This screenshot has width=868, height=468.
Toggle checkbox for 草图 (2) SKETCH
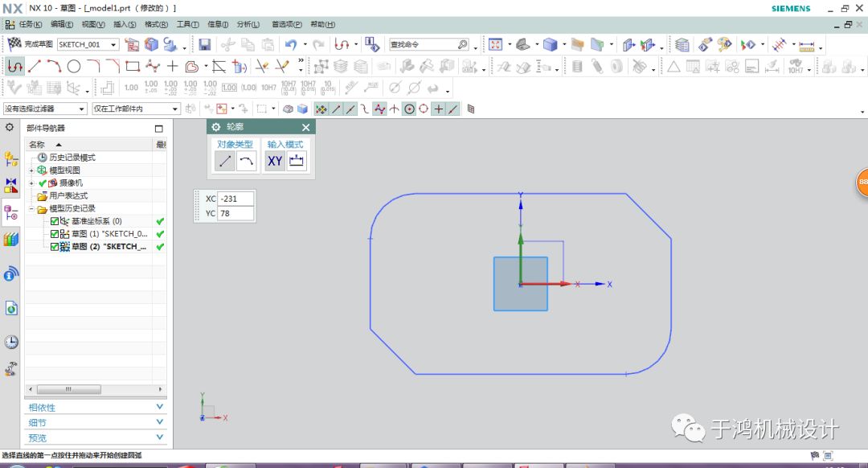(x=55, y=246)
